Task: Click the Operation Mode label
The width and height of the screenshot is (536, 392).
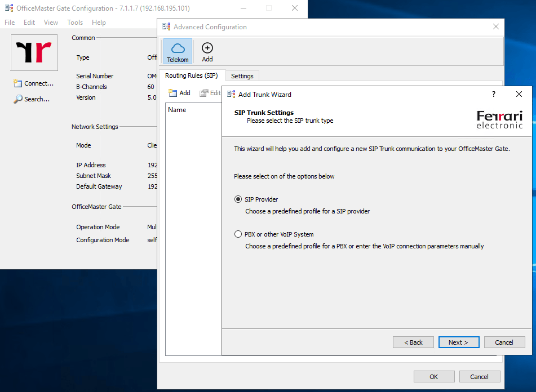Action: [x=98, y=227]
